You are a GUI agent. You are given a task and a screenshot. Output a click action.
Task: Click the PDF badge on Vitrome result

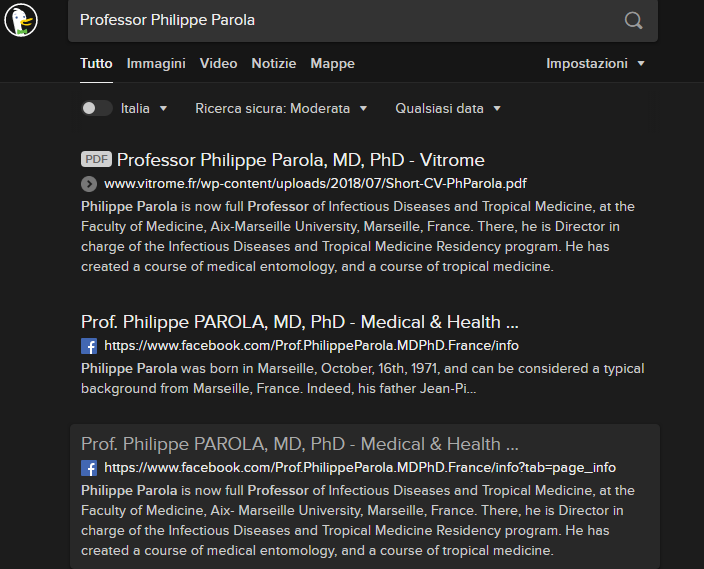tap(96, 159)
